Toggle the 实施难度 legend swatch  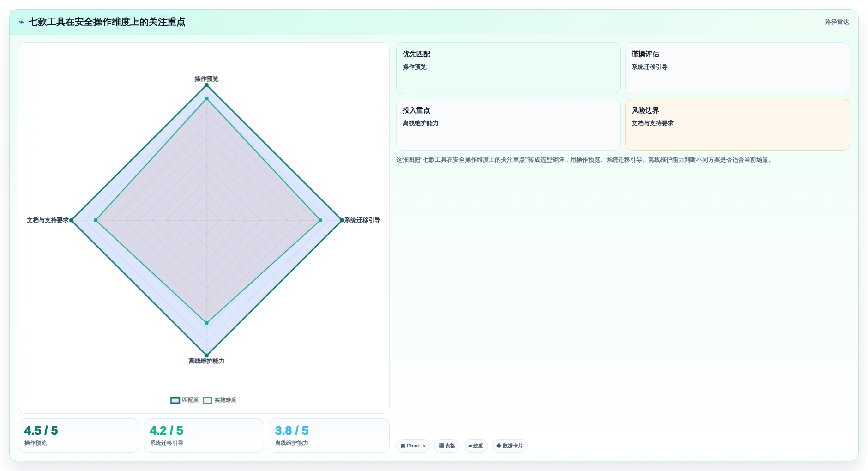[x=207, y=400]
